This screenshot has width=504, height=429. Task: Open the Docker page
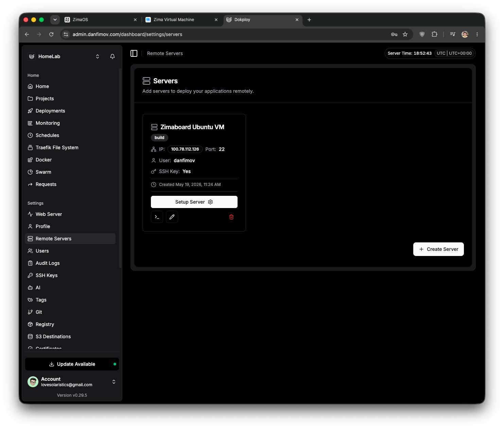70,160
